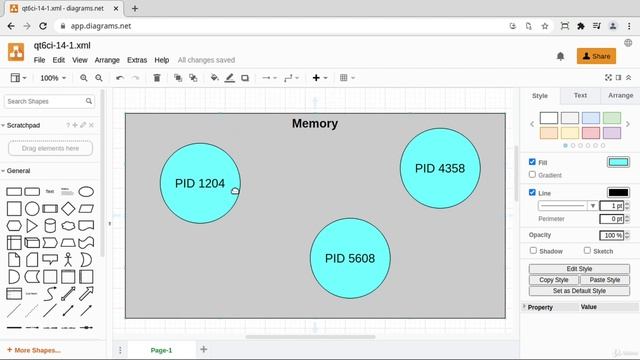Open the Line Color pencil tool
640x360 pixels.
(230, 78)
